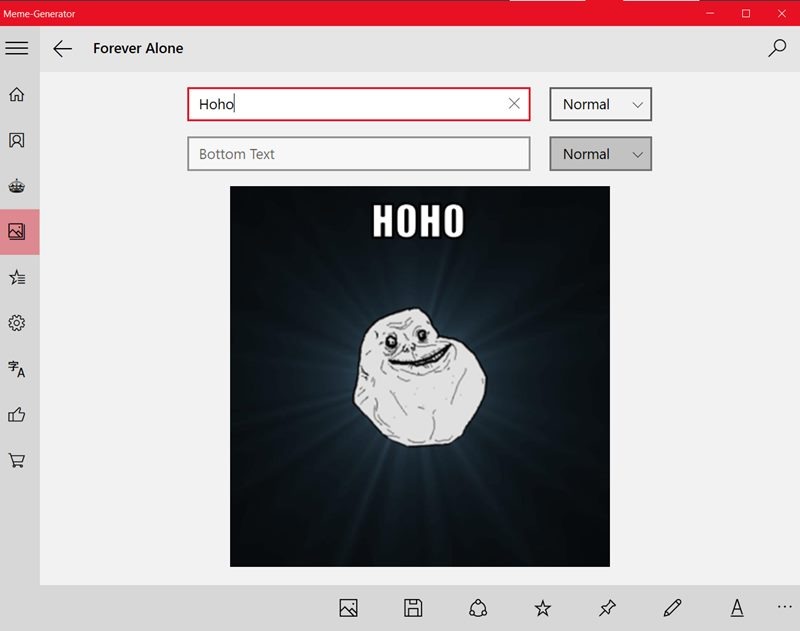This screenshot has height=631, width=800.
Task: Open the premium crown section
Action: point(16,186)
